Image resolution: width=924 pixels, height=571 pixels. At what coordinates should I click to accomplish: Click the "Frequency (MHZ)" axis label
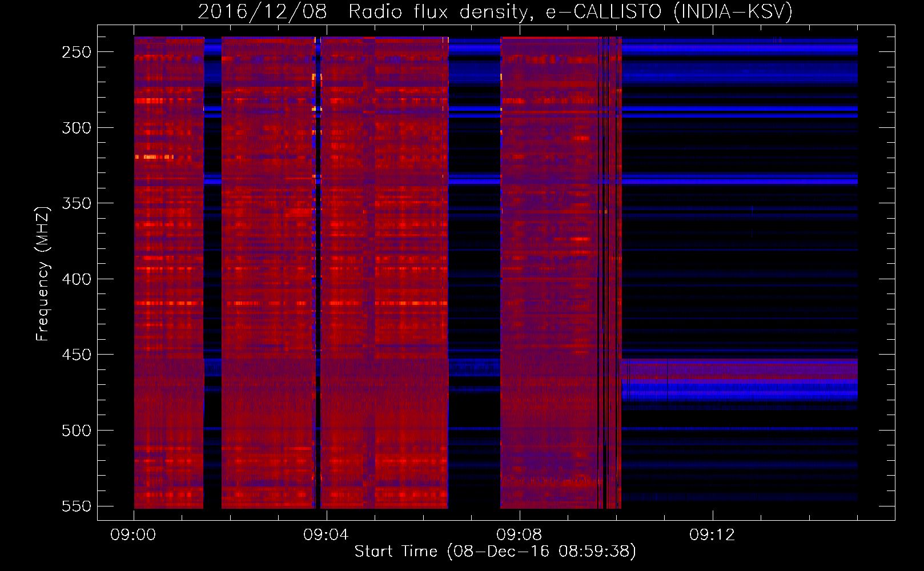pyautogui.click(x=42, y=274)
